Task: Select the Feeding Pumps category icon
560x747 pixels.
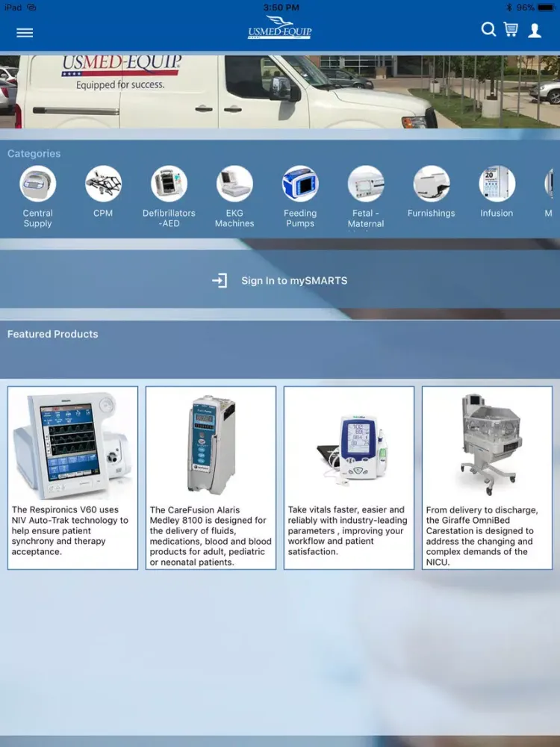Action: [x=300, y=184]
